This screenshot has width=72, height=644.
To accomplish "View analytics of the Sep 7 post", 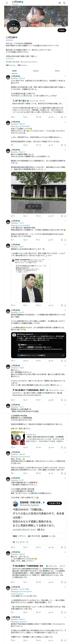I will pos(50,305).
